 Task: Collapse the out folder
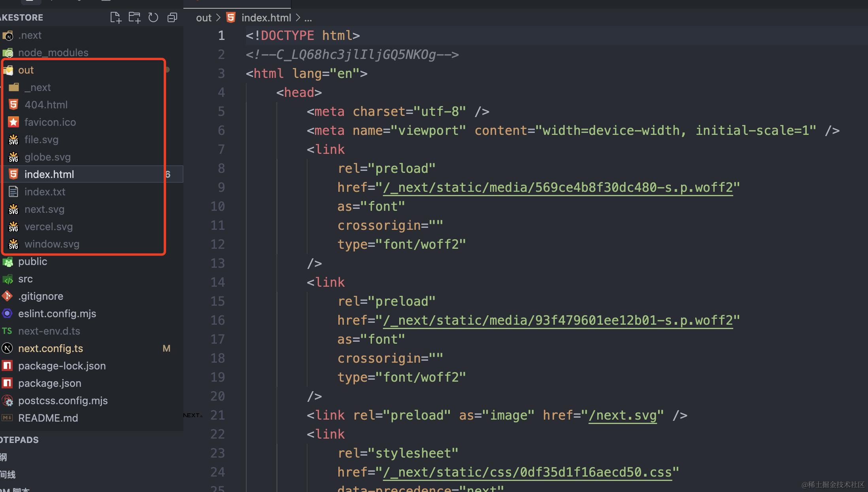pyautogui.click(x=26, y=70)
